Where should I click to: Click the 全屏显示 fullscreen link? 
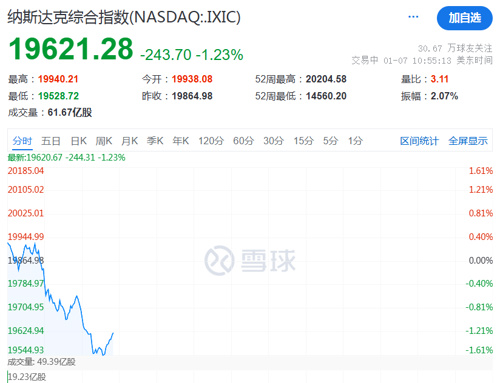pyautogui.click(x=468, y=141)
